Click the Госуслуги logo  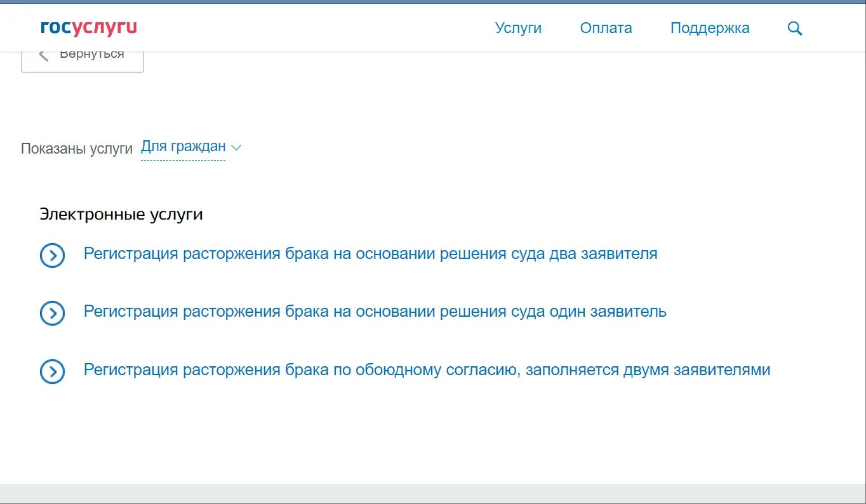point(89,27)
